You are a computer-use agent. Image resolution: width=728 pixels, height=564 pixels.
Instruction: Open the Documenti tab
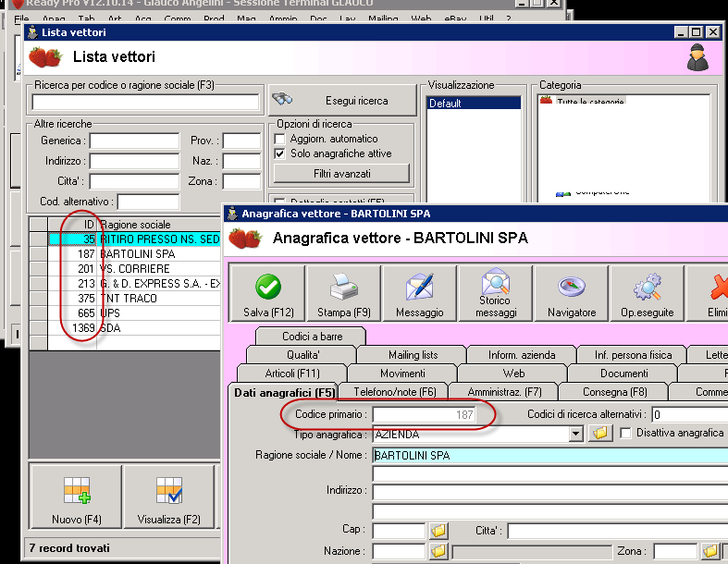(624, 374)
